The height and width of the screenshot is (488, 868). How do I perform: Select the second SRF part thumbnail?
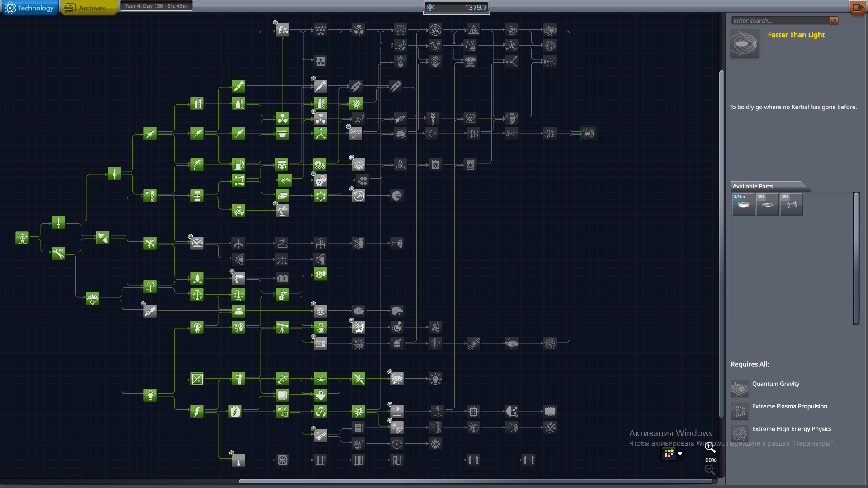point(792,204)
